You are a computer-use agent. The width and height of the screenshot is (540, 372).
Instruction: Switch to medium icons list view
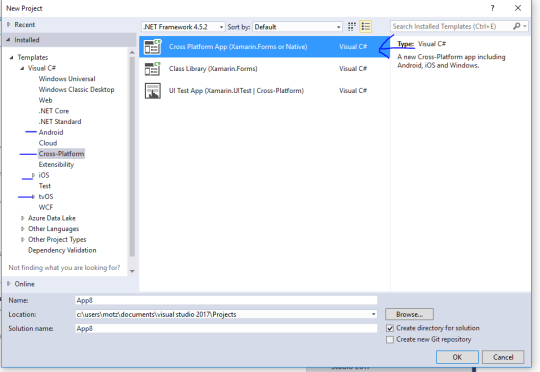(366, 27)
